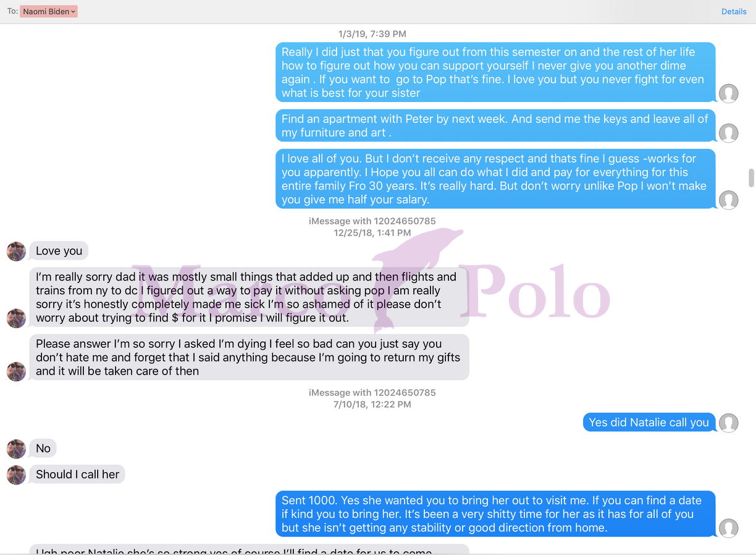Click avatar next to the "No" message
The height and width of the screenshot is (555, 756).
[16, 449]
